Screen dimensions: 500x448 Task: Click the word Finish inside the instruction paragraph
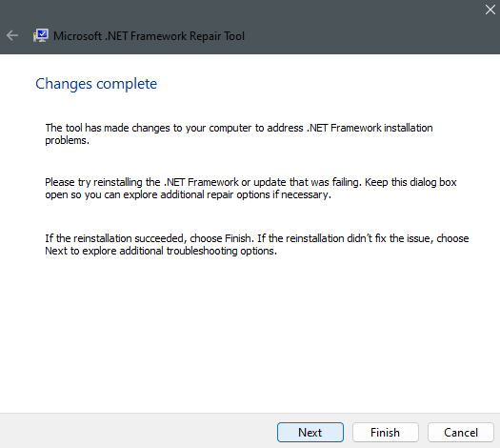(x=237, y=238)
